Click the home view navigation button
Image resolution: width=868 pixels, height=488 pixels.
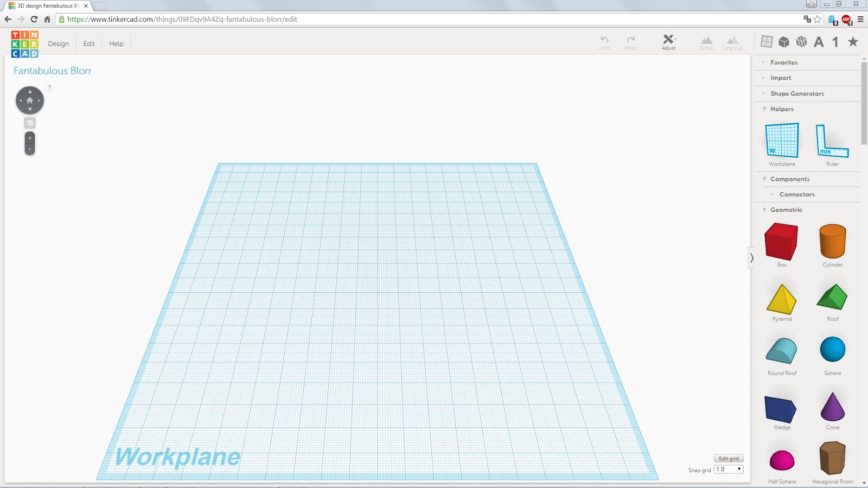(x=30, y=100)
